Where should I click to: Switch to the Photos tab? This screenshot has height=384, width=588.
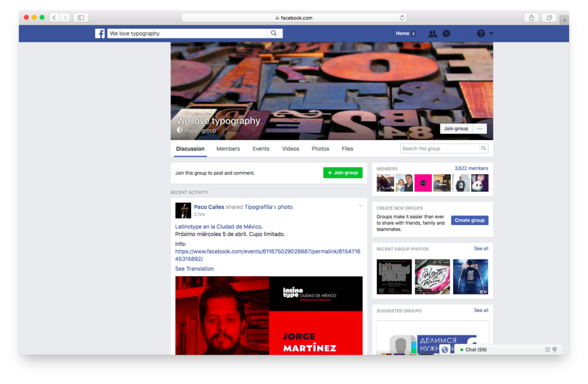click(x=320, y=149)
